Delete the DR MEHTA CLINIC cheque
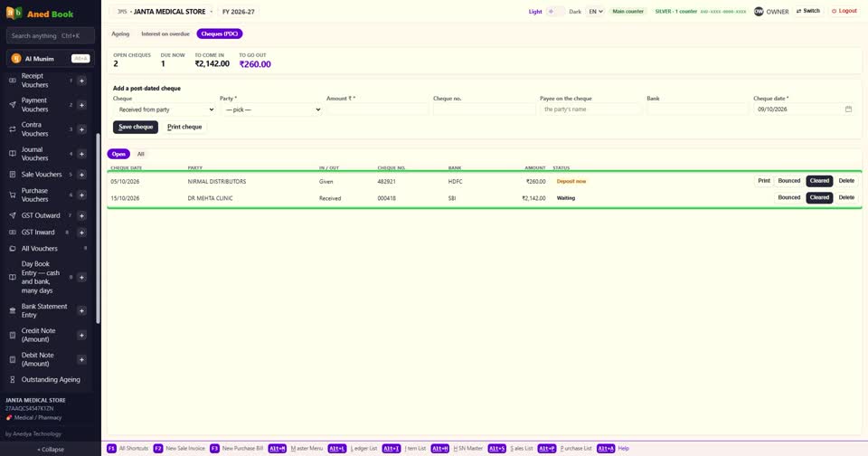 click(846, 198)
